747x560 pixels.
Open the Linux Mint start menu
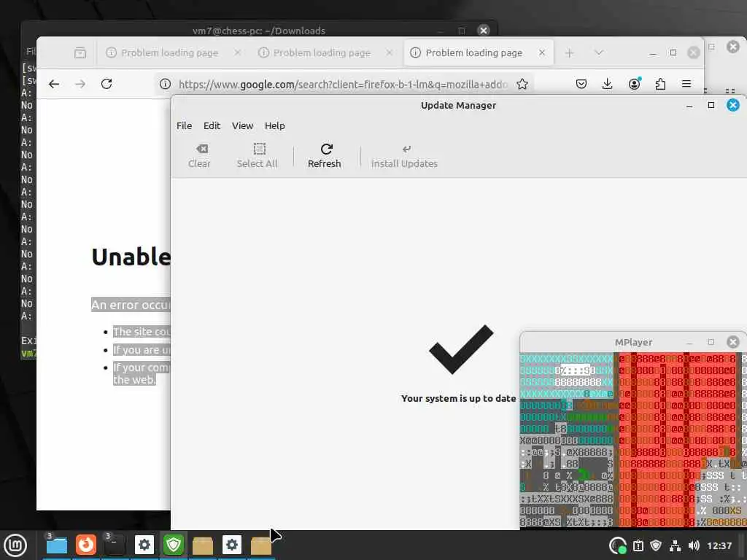tap(15, 545)
